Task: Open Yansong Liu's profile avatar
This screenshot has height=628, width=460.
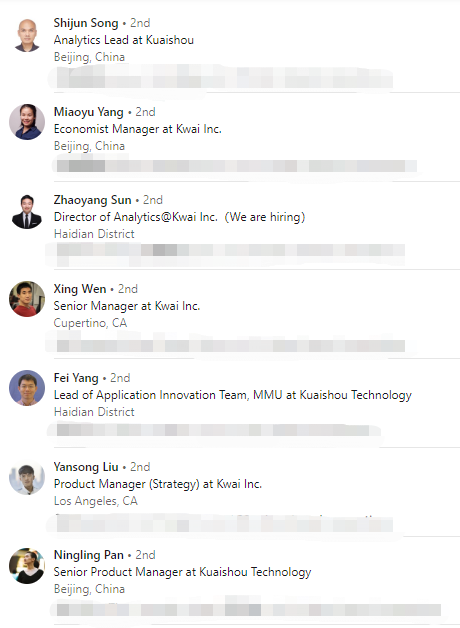Action: click(x=27, y=477)
